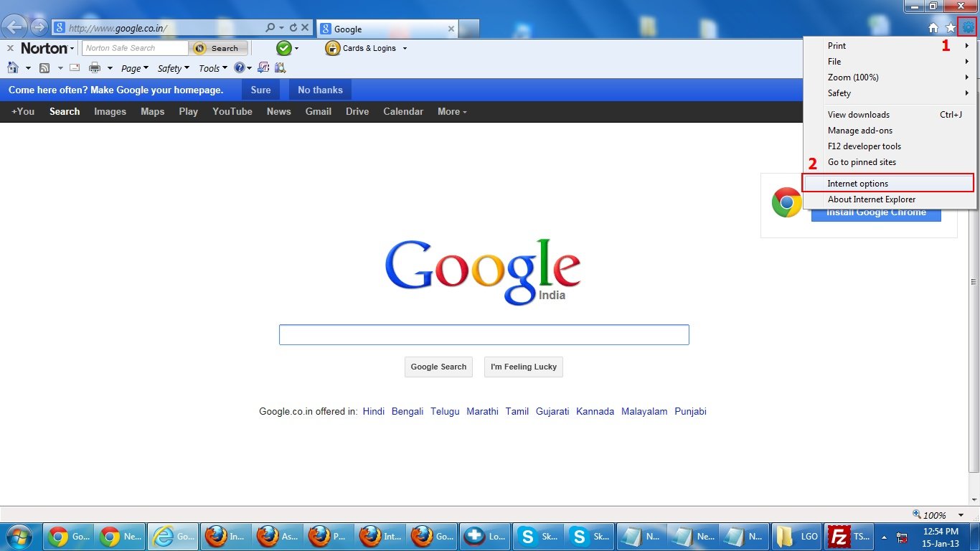
Task: Open the 100% zoom level dropdown
Action: coord(961,515)
